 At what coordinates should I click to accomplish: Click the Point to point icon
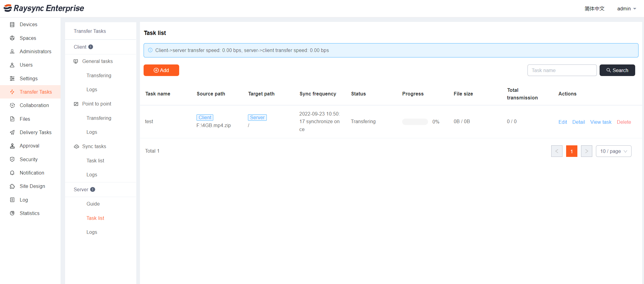(76, 104)
